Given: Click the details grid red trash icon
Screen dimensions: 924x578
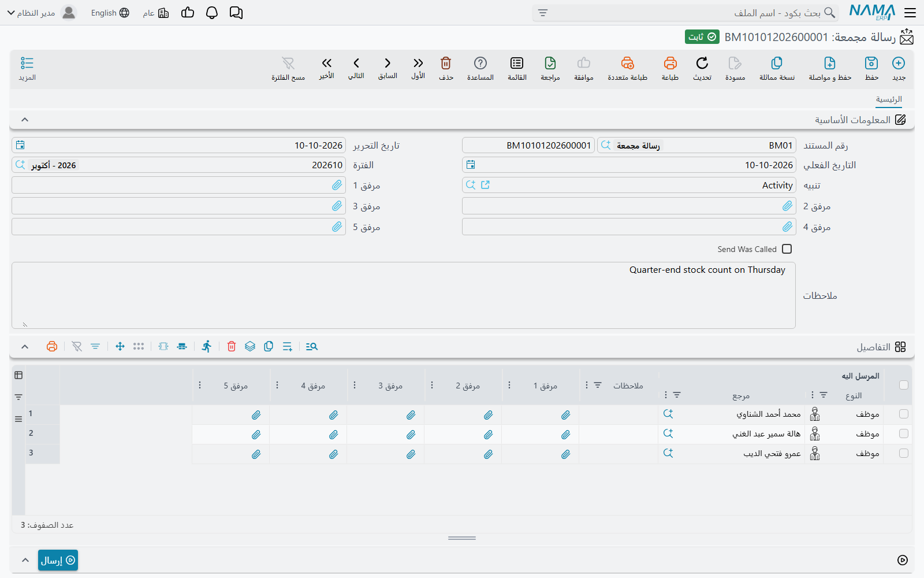Looking at the screenshot, I should [x=232, y=346].
